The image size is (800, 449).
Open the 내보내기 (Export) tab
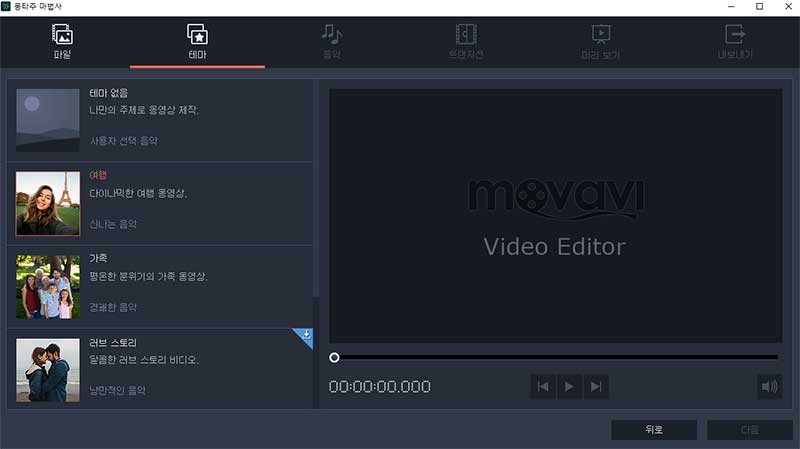[x=735, y=42]
